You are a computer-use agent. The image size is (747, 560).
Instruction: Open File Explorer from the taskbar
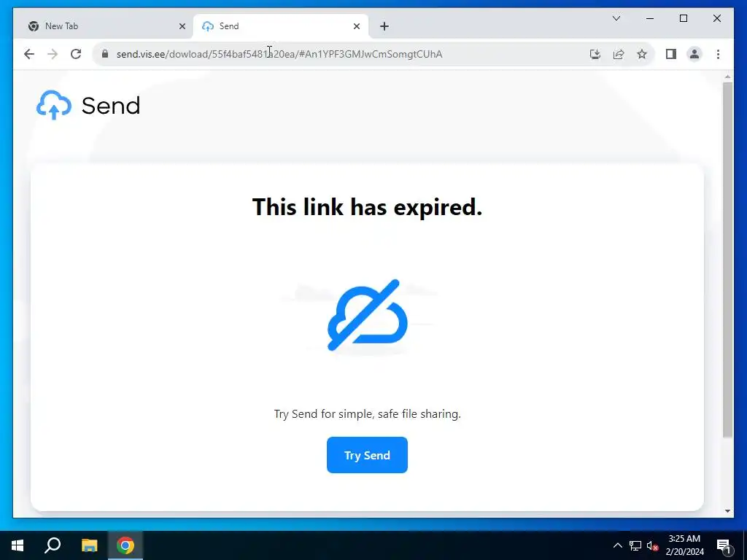click(x=89, y=545)
